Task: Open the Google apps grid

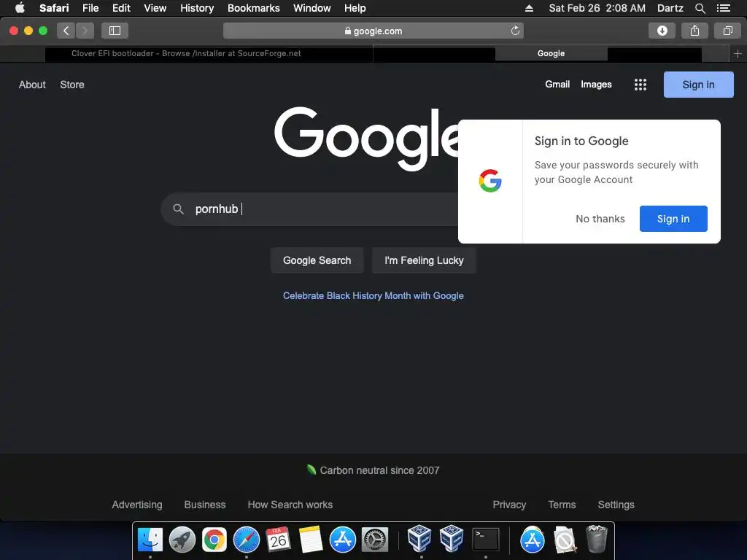Action: pyautogui.click(x=640, y=85)
